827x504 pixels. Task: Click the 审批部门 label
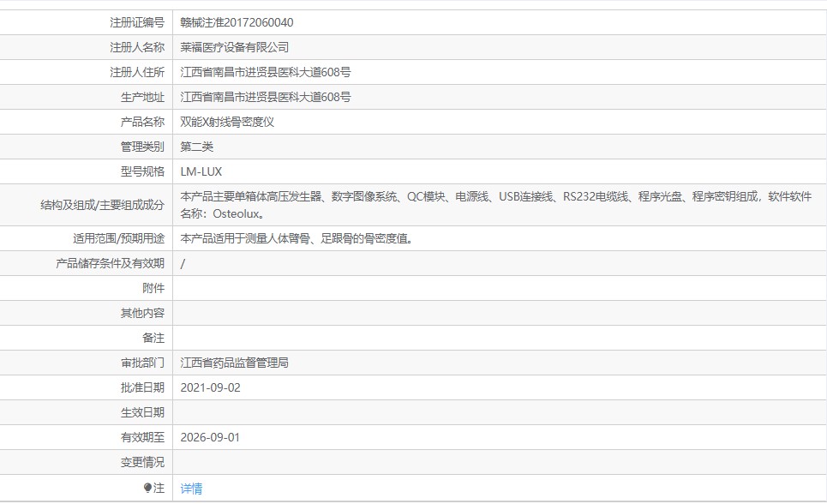(x=142, y=362)
